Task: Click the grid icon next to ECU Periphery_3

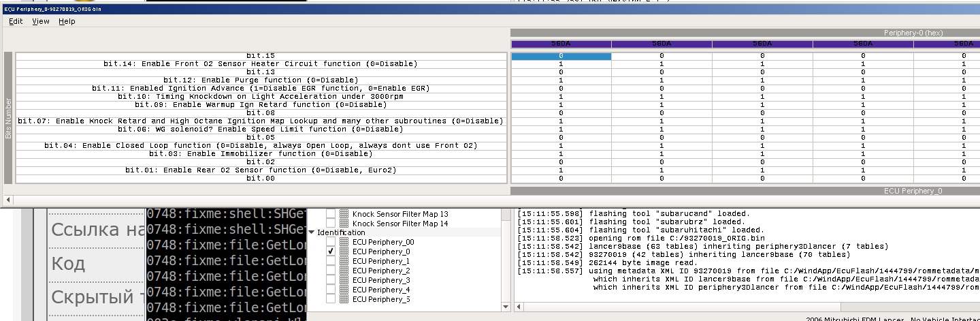Action: pos(344,280)
